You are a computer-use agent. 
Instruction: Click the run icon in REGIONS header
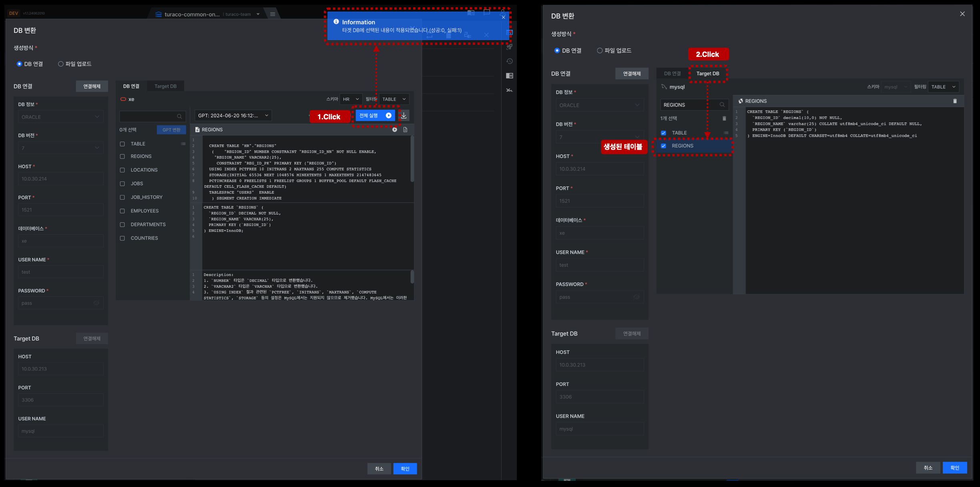(x=395, y=130)
